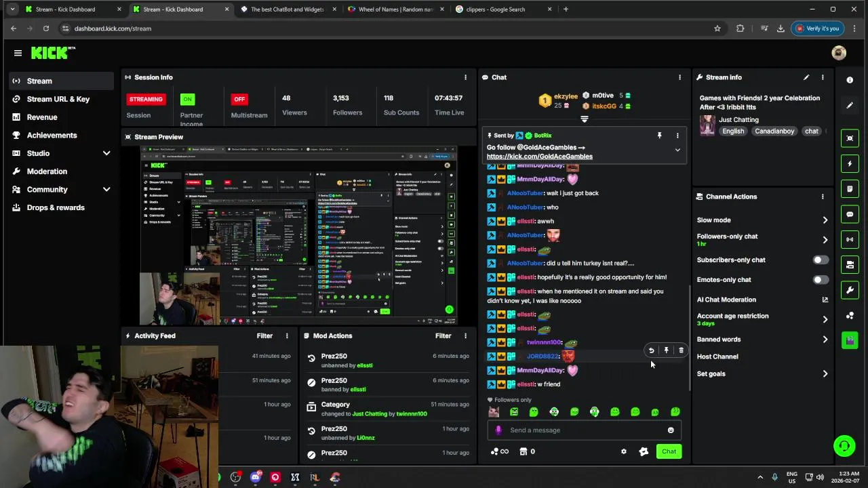Unpin the BotRix pinned message pin icon
Image resolution: width=868 pixels, height=488 pixels.
coord(659,136)
